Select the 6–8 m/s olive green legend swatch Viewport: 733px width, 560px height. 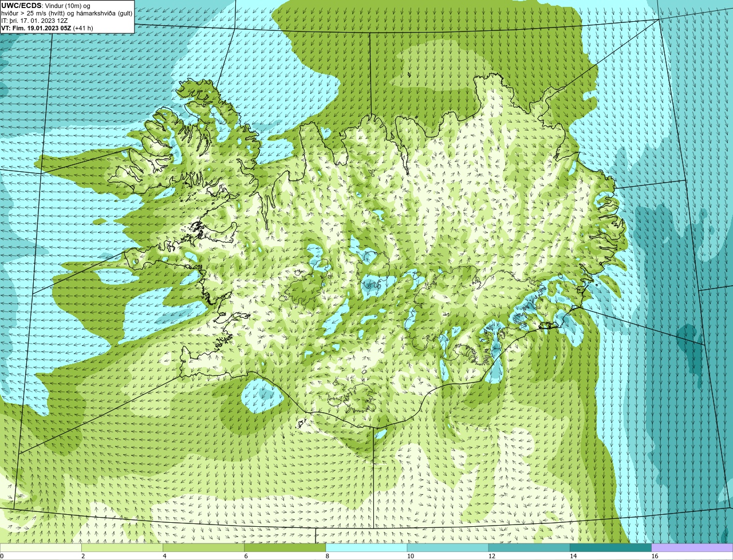pos(285,547)
